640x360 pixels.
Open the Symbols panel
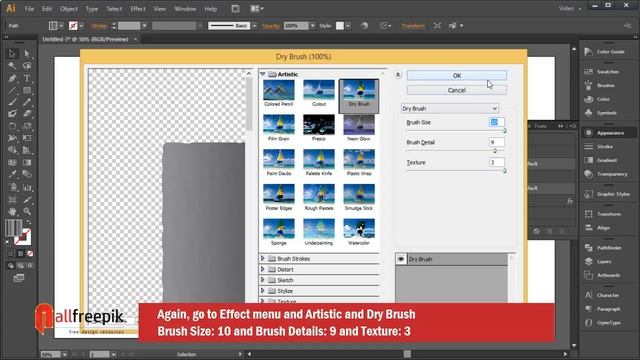(600, 113)
